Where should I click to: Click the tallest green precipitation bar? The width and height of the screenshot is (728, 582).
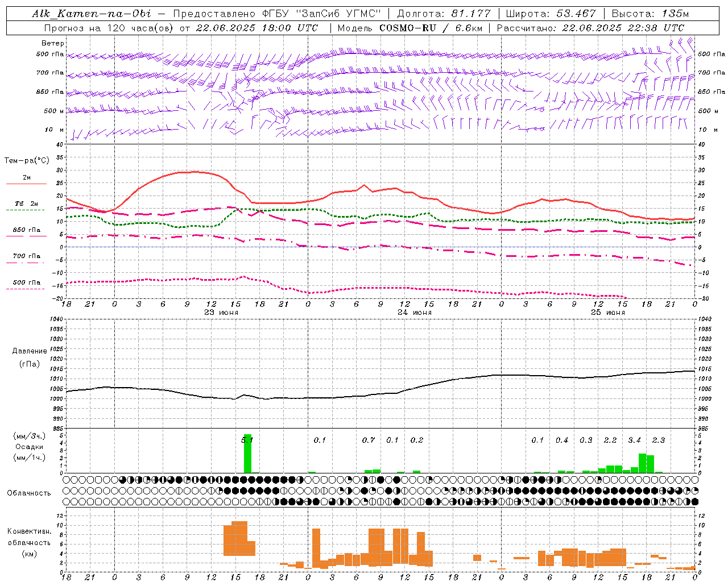click(247, 454)
